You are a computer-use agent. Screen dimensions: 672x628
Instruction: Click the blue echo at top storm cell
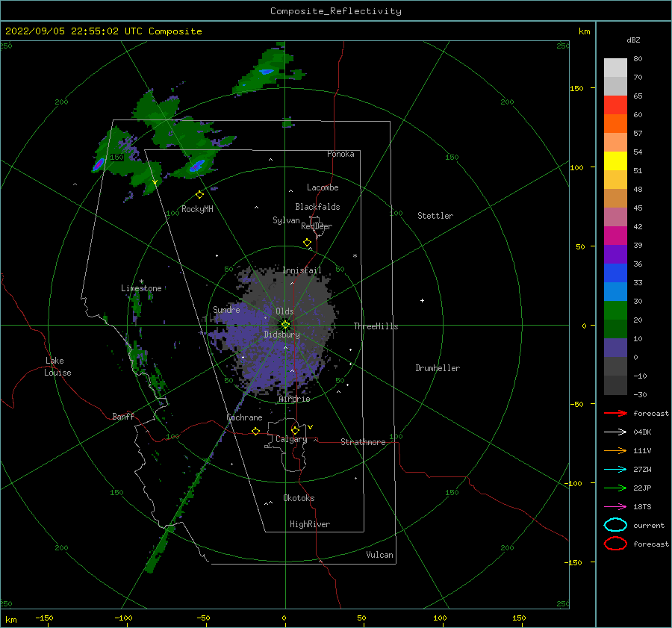click(x=266, y=72)
